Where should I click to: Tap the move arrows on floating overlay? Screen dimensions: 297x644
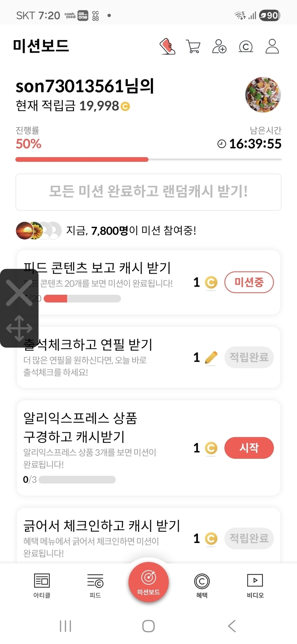19,328
